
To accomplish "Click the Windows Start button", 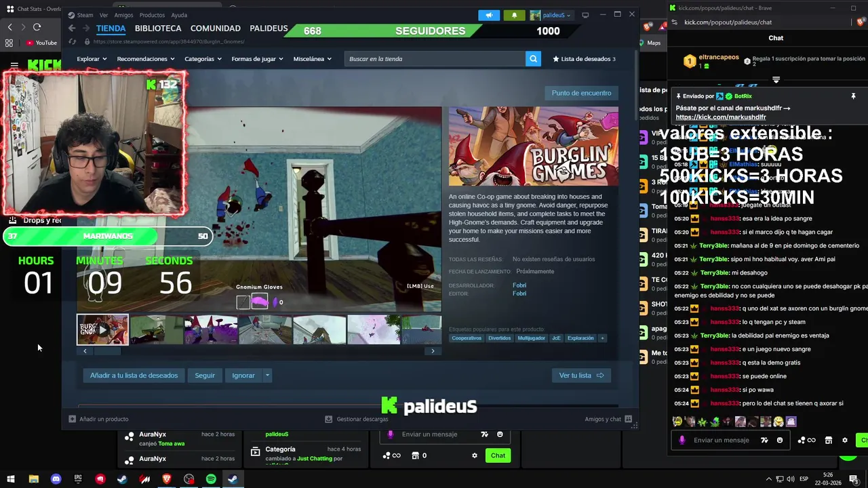I will (x=11, y=479).
